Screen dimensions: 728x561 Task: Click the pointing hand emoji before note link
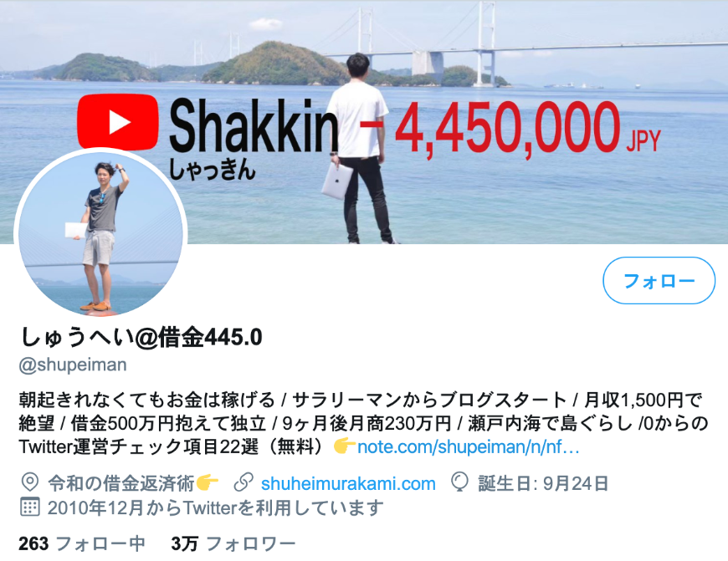tap(345, 446)
